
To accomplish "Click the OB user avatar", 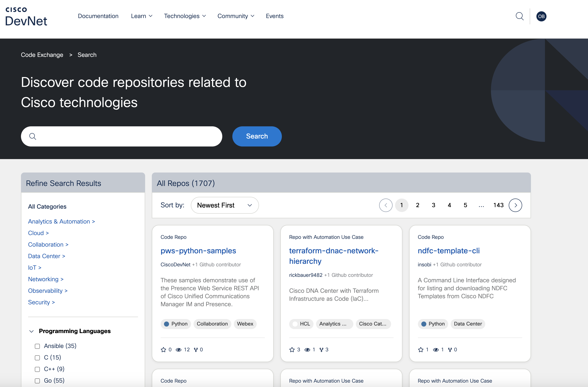I will [x=541, y=16].
